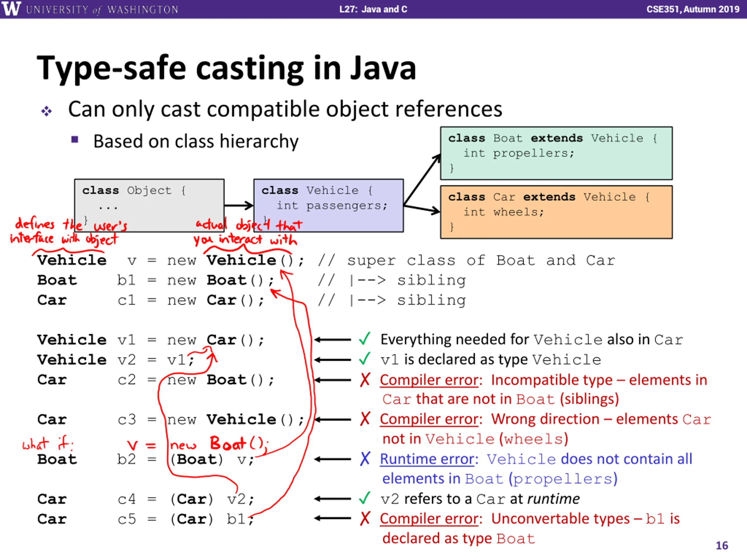Screen dimensions: 747x560
Task: Click the 'UNIVERSITY of WASHINGTON' header text
Action: pyautogui.click(x=102, y=9)
